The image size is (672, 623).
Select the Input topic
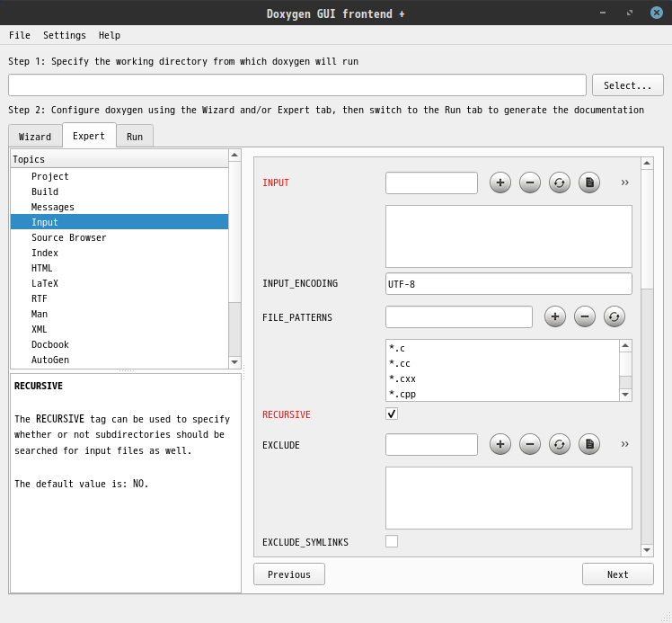pyautogui.click(x=119, y=222)
